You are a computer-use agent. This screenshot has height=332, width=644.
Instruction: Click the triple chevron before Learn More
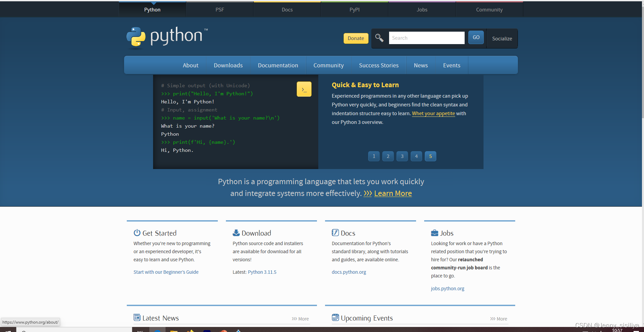(368, 194)
